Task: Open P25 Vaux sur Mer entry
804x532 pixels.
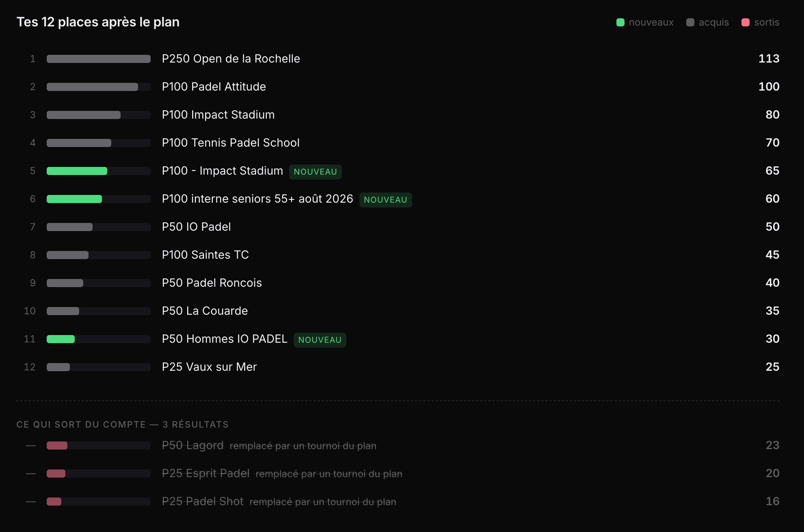Action: pos(398,367)
